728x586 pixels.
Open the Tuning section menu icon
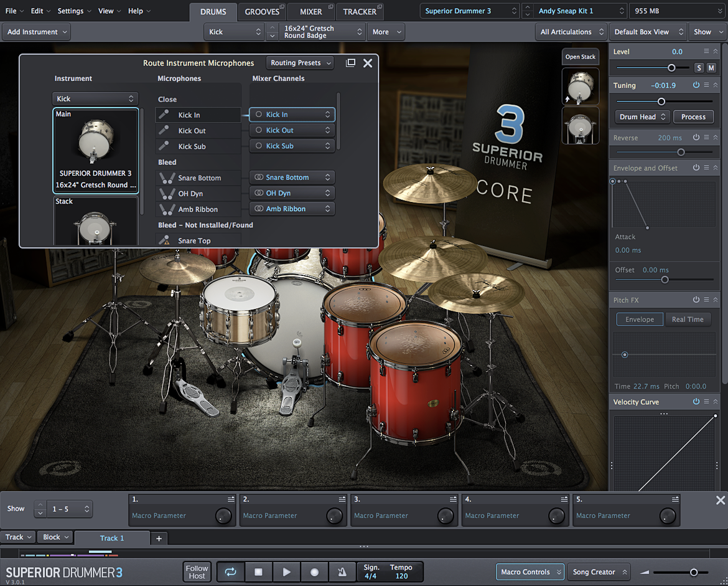706,85
